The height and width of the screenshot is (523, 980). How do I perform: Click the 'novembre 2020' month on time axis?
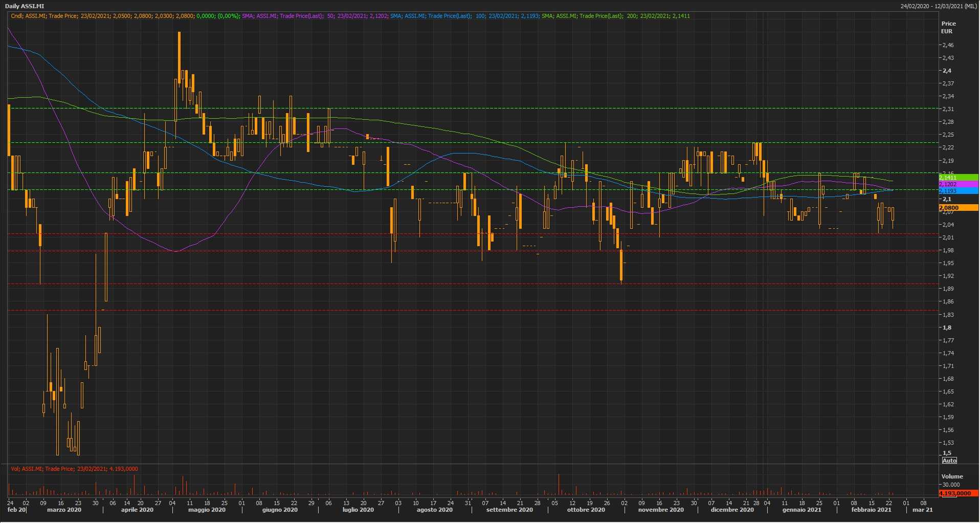661,510
